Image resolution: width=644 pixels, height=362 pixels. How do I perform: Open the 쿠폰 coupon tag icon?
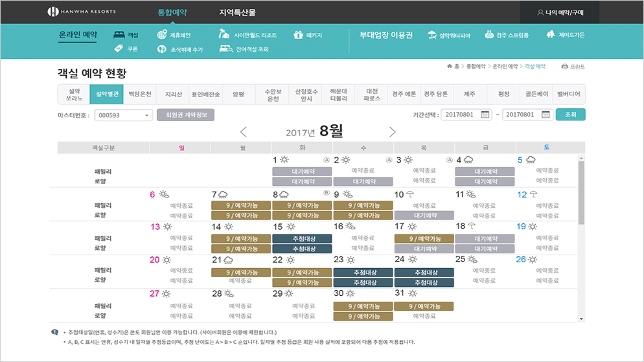(x=118, y=49)
